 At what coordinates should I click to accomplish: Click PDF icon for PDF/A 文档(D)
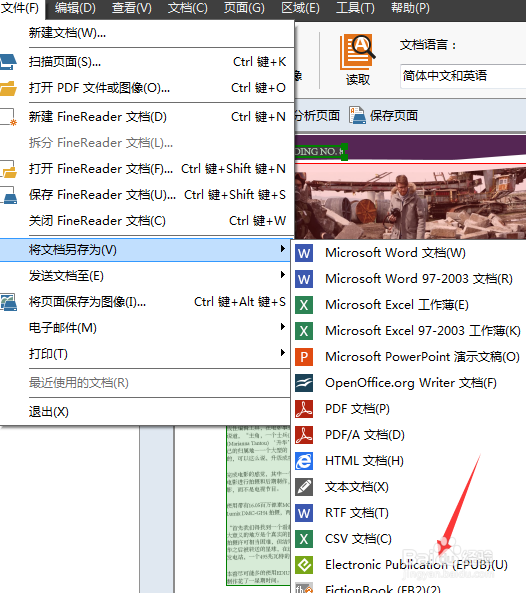[304, 435]
